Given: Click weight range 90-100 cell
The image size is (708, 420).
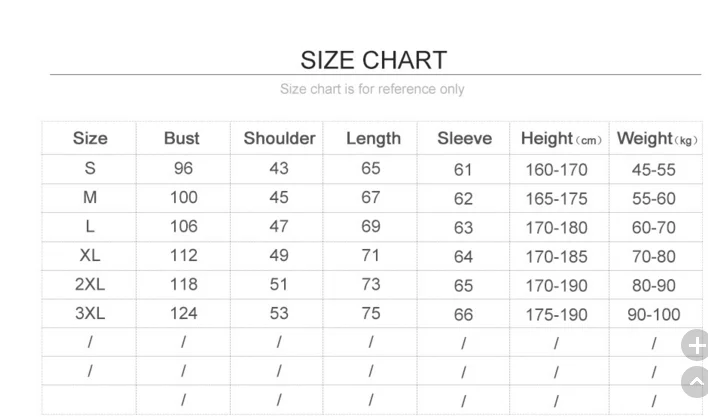Looking at the screenshot, I should [653, 314].
